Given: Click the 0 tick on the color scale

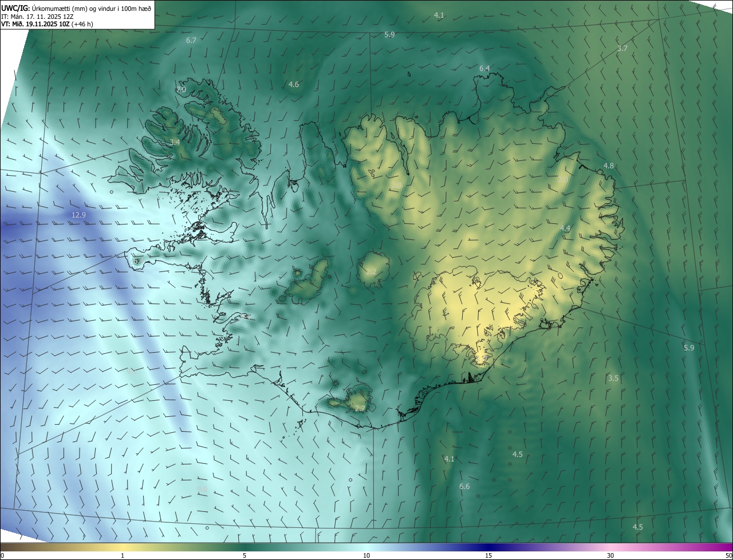Looking at the screenshot, I should [x=2, y=556].
